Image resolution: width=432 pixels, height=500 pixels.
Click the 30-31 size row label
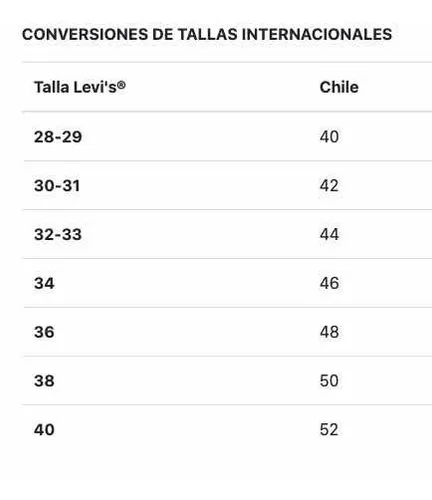57,186
